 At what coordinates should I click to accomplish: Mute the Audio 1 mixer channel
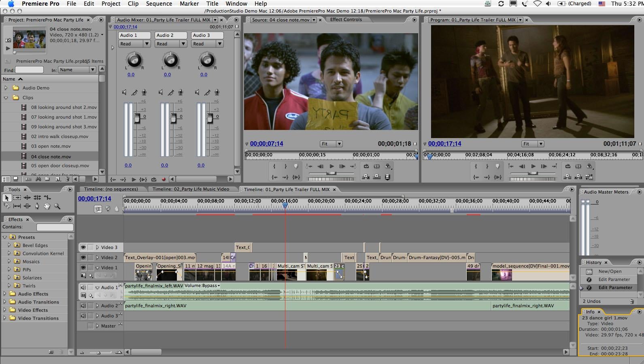click(124, 93)
